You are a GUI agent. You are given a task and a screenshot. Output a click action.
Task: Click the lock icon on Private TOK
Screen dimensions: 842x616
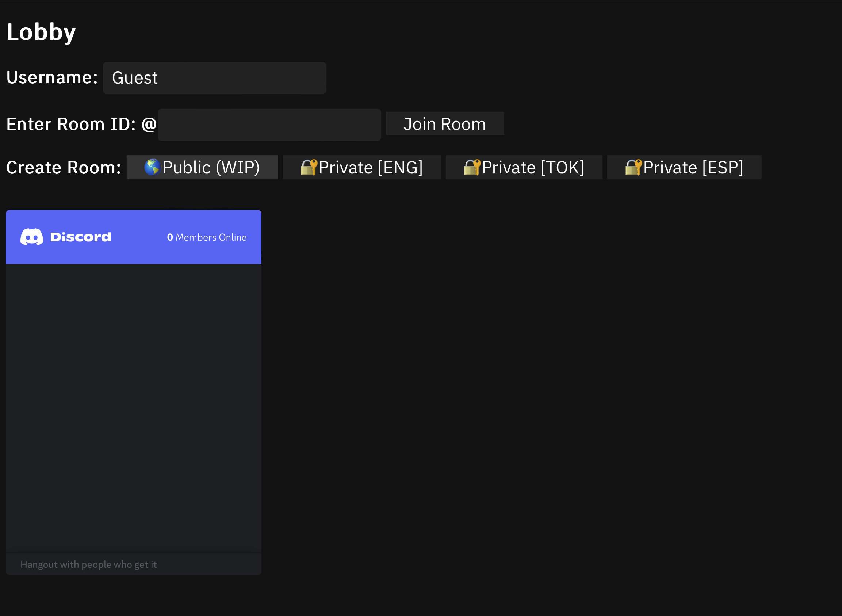click(472, 167)
